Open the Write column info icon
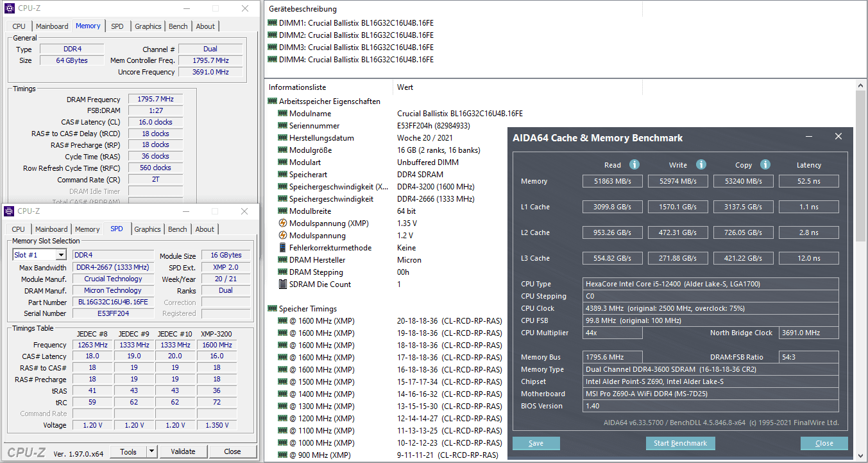The height and width of the screenshot is (463, 868). [x=701, y=164]
